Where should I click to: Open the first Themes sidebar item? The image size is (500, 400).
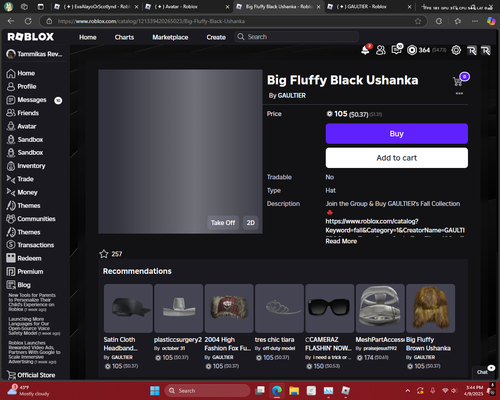23,206
